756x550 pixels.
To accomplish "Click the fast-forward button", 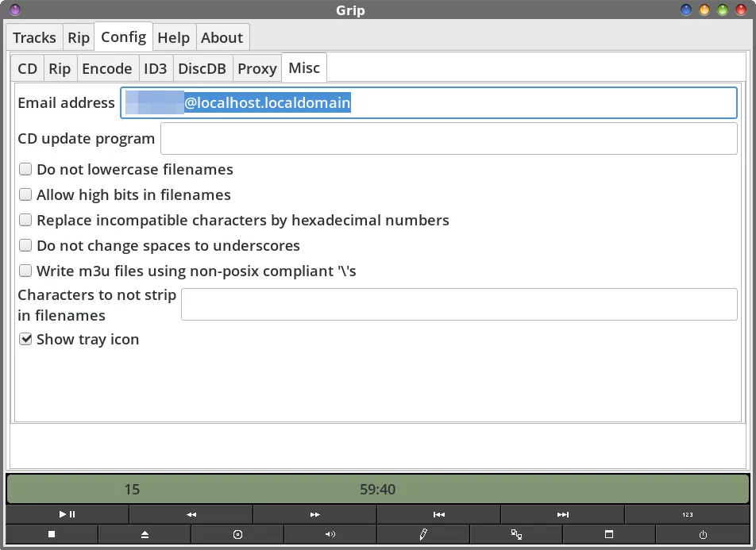I will (x=314, y=514).
